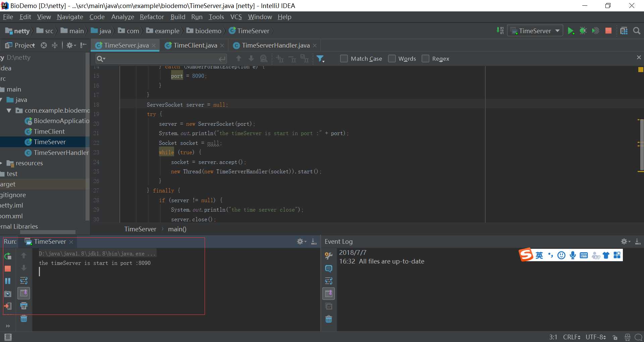Click the tool windows icon in the status bar
Image resolution: width=644 pixels, height=342 pixels.
point(8,337)
